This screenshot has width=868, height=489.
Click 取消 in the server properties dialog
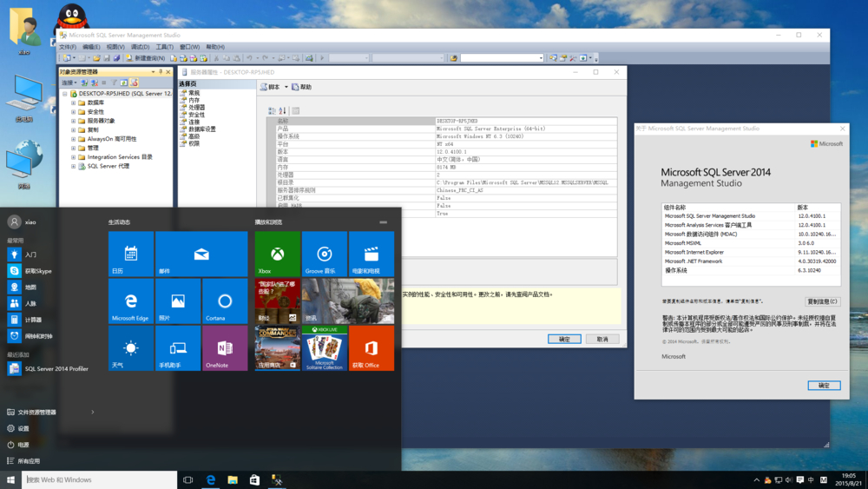tap(602, 339)
